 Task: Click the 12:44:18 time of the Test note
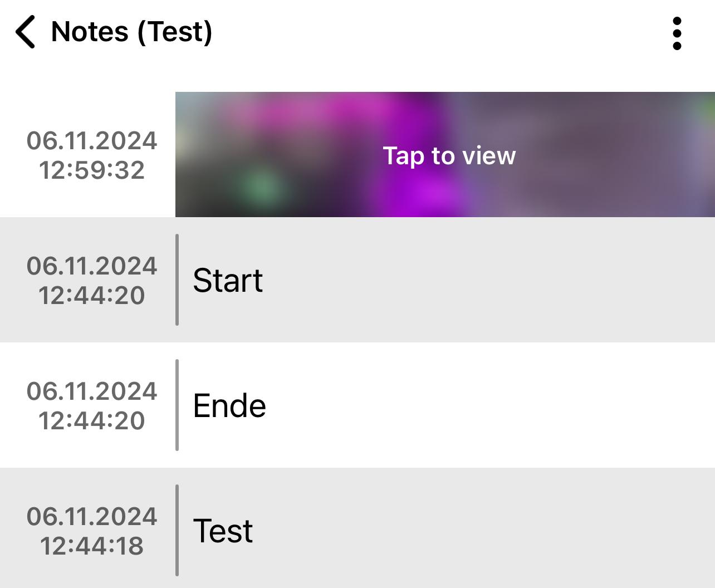92,546
